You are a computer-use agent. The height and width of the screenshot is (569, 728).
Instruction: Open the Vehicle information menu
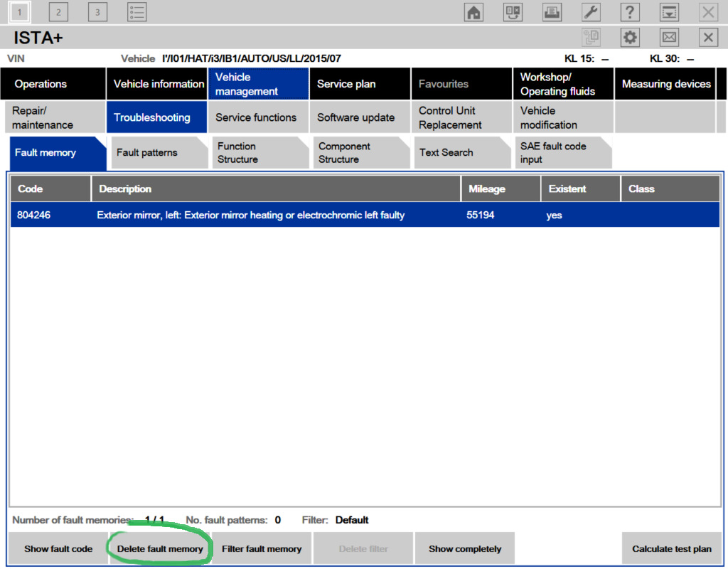point(159,84)
